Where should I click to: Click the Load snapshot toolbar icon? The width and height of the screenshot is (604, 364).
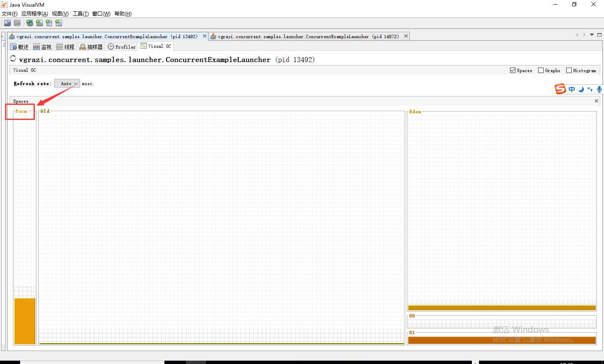click(x=7, y=23)
